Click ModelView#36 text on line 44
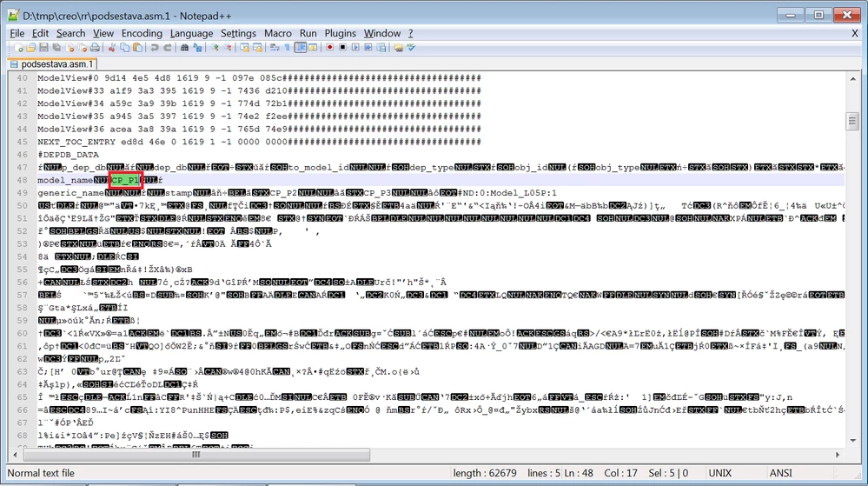Viewport: 868px width, 486px height. click(x=71, y=130)
